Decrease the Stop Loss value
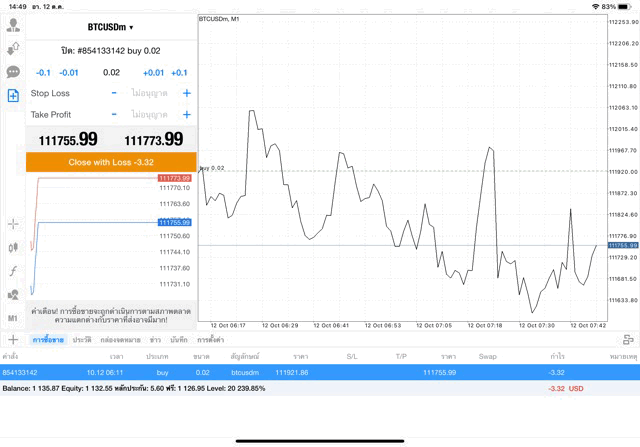 click(x=114, y=93)
